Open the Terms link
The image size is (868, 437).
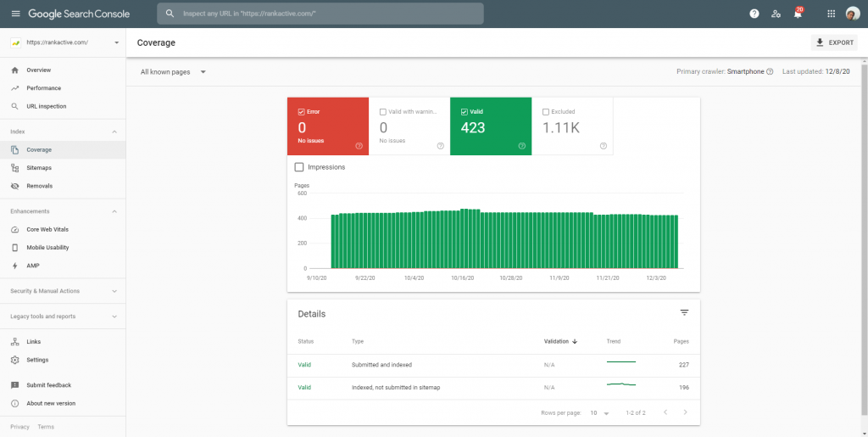(x=46, y=427)
